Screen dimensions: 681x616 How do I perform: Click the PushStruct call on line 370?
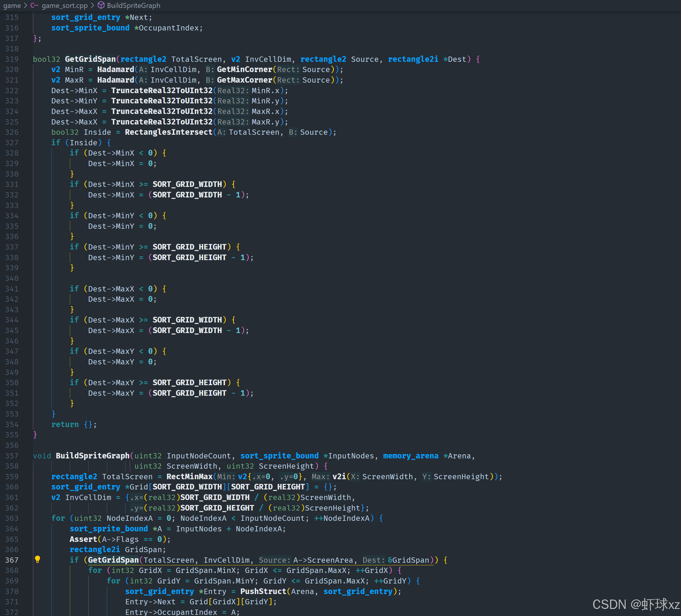click(263, 591)
